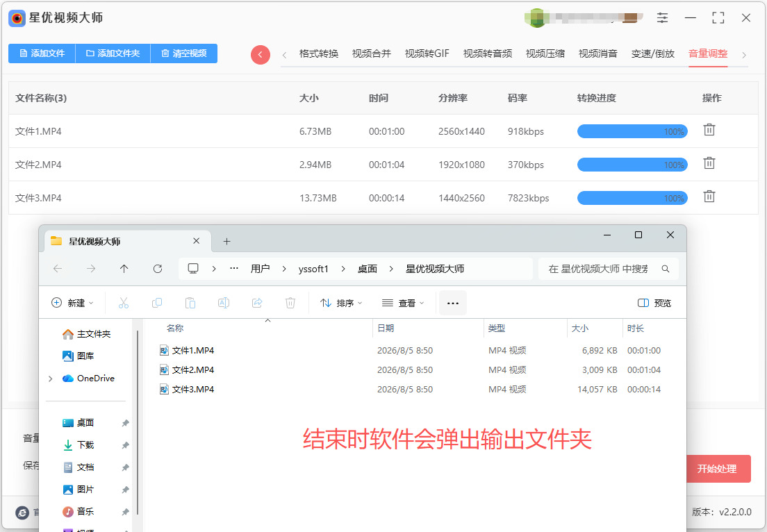The image size is (767, 532).
Task: Delete 文件2.MP4 using its trash icon
Action: 709,163
